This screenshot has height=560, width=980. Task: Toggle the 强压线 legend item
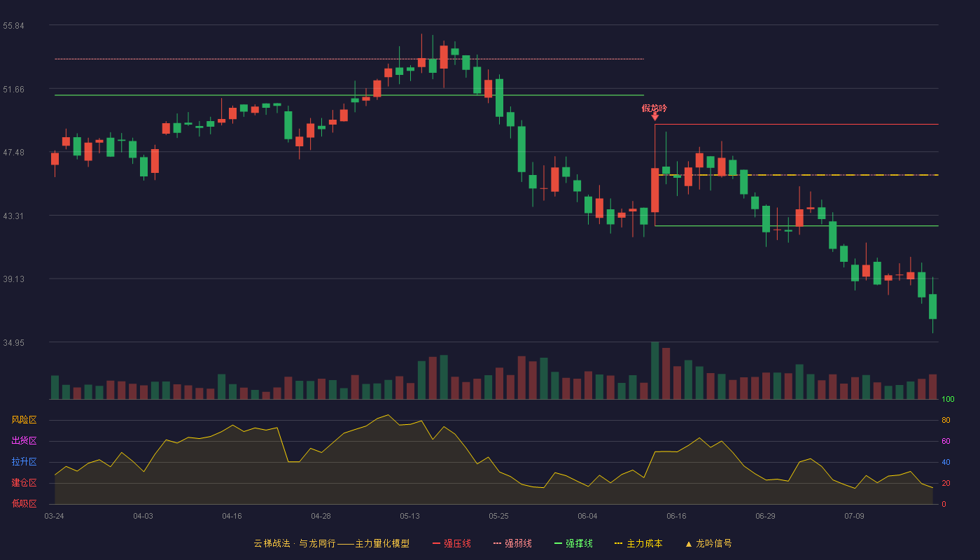pos(451,543)
